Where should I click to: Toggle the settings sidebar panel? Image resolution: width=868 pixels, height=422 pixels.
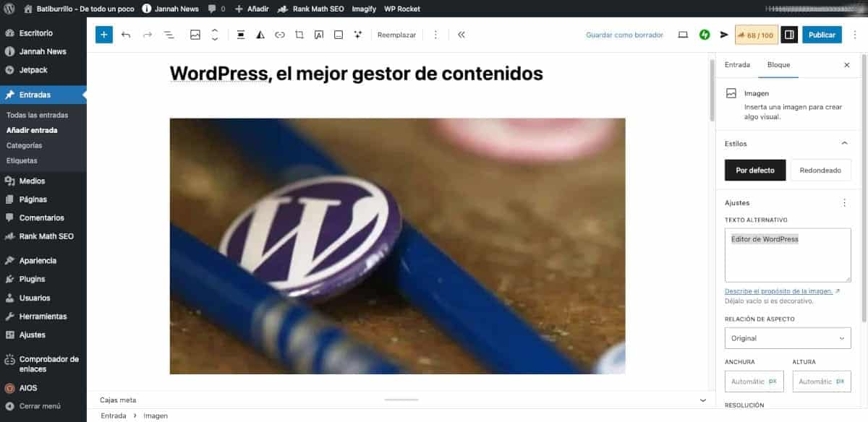tap(789, 35)
